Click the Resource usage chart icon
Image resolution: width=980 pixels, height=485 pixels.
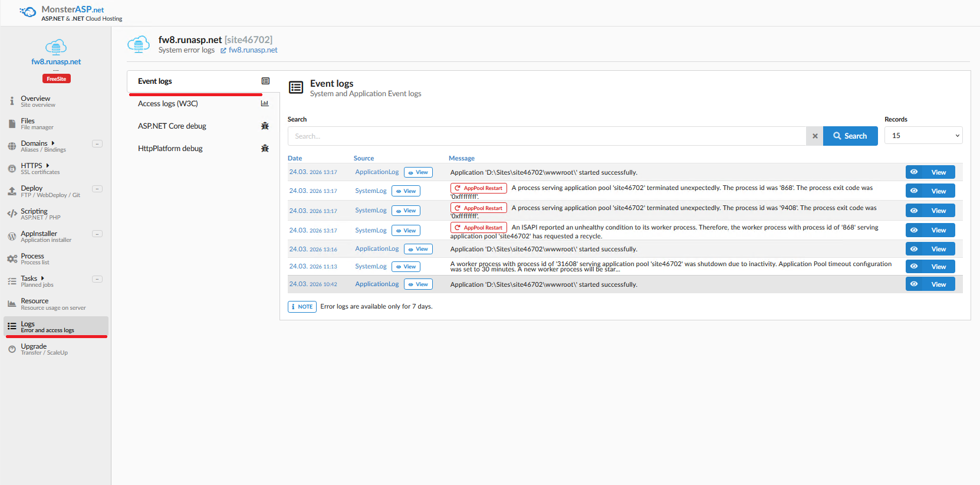(x=12, y=304)
